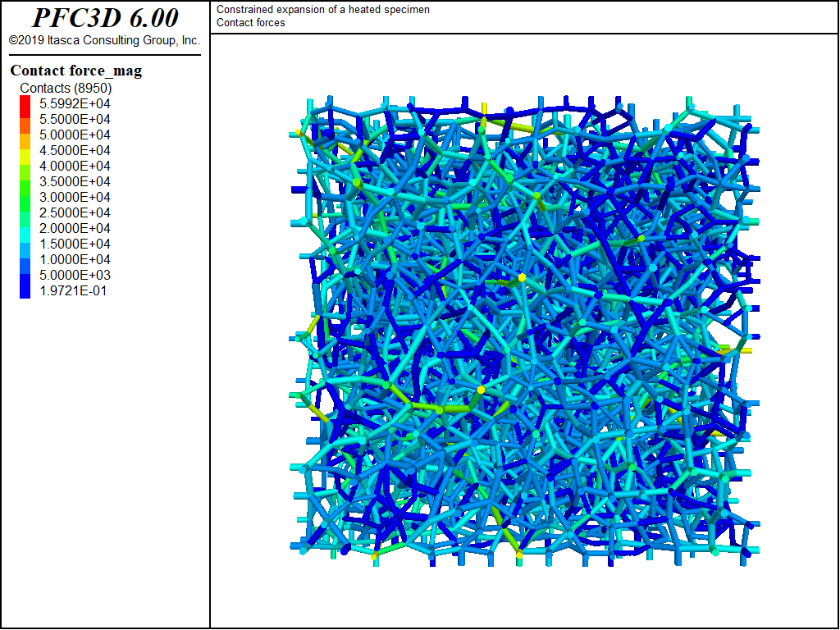The image size is (840, 630).
Task: Click the legend value 3.0000E+04
Action: (x=75, y=197)
